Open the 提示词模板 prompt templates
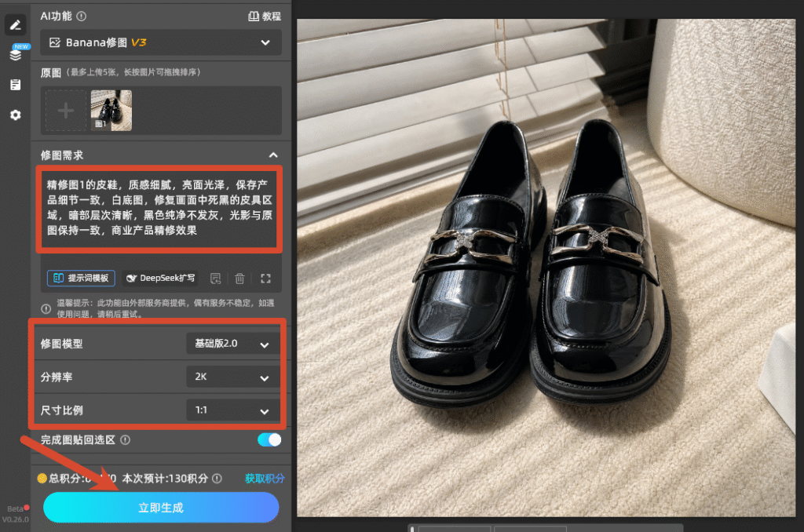 81,279
